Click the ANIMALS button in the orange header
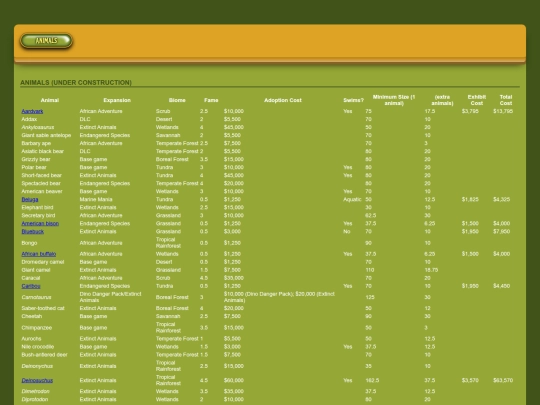The image size is (540, 405). (x=46, y=41)
